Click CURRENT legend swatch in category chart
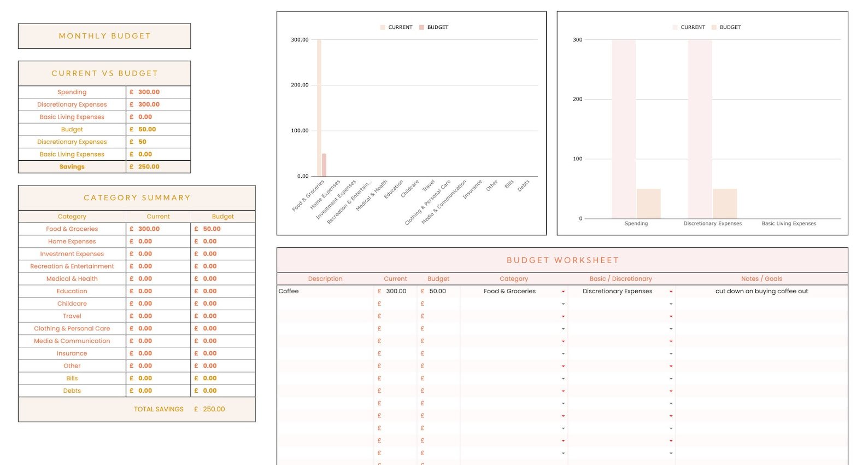Image resolution: width=868 pixels, height=465 pixels. click(383, 27)
